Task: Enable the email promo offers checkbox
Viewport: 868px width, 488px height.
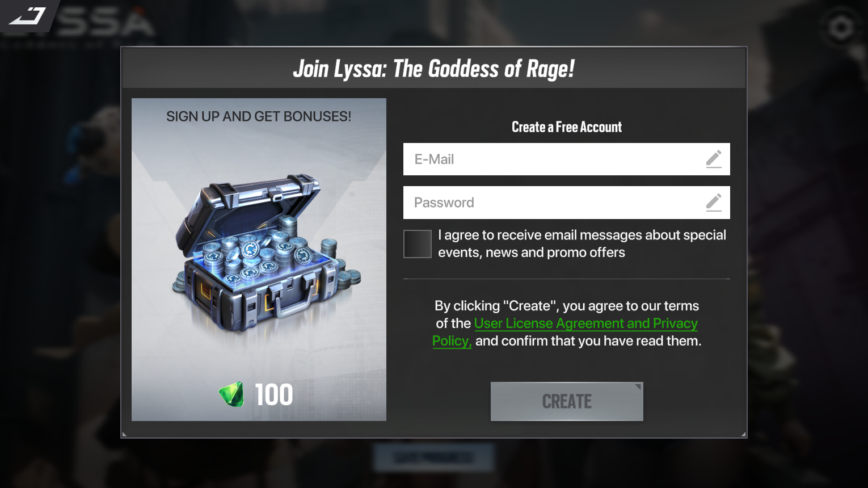Action: coord(418,244)
